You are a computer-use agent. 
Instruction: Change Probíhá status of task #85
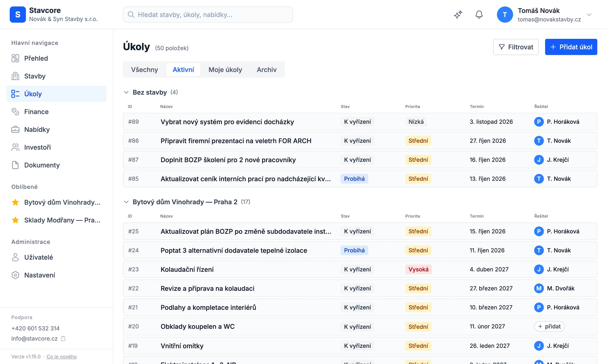click(354, 179)
